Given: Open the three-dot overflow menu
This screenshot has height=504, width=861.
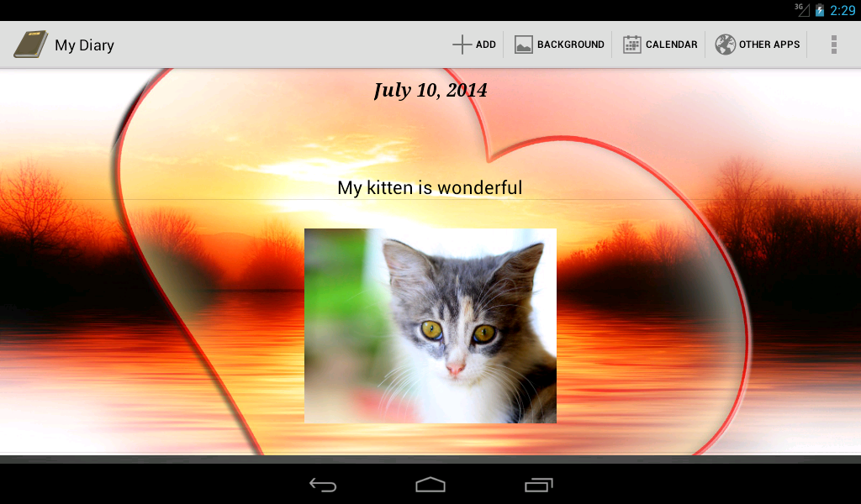Looking at the screenshot, I should point(833,45).
